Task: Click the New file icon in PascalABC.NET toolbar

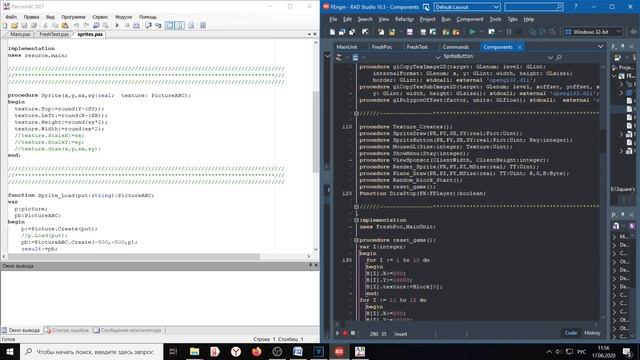Action: [x=5, y=25]
